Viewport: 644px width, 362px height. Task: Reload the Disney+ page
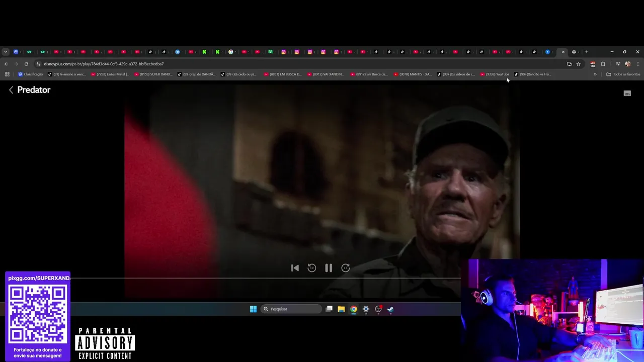click(26, 64)
